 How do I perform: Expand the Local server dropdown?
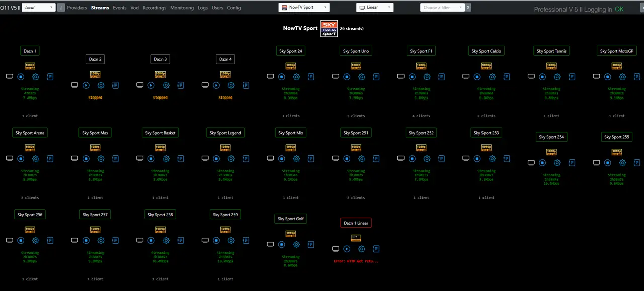[38, 8]
